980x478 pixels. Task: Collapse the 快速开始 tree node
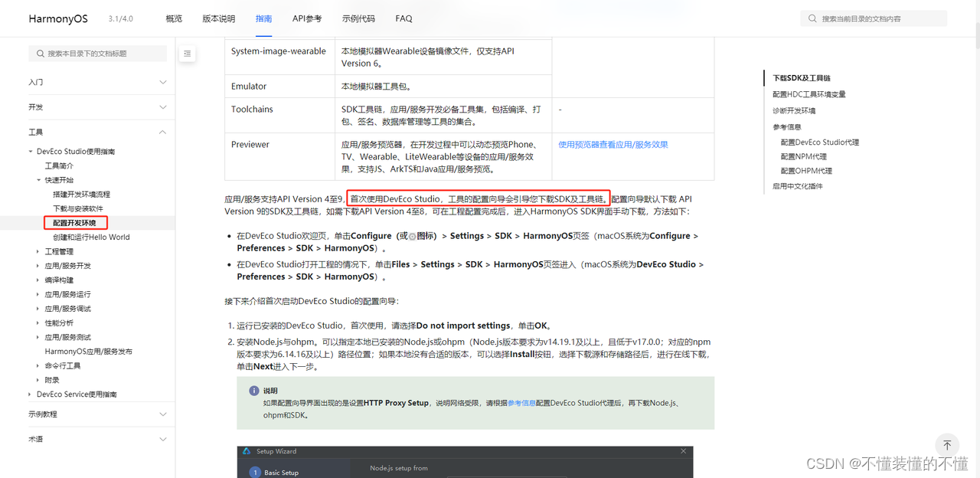(38, 180)
